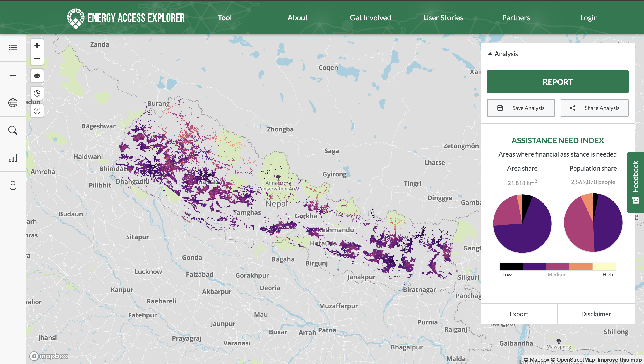The width and height of the screenshot is (644, 364).
Task: Click the '2,869,070 people' value
Action: 593,182
